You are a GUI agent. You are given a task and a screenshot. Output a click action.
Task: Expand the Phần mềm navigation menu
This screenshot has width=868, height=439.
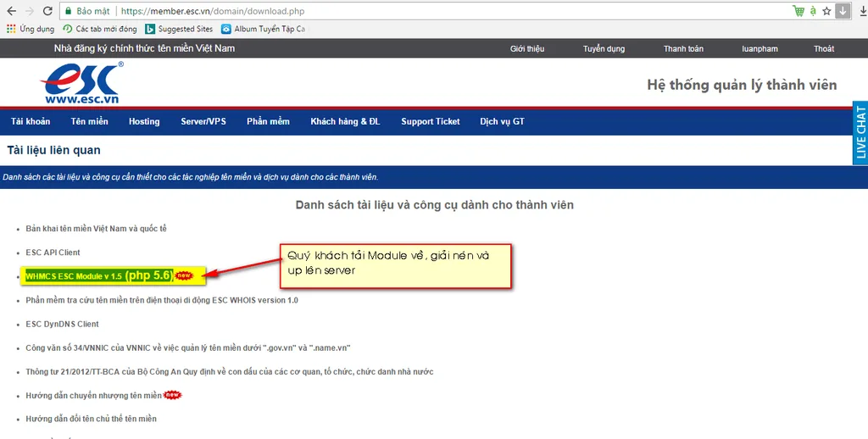tap(268, 121)
